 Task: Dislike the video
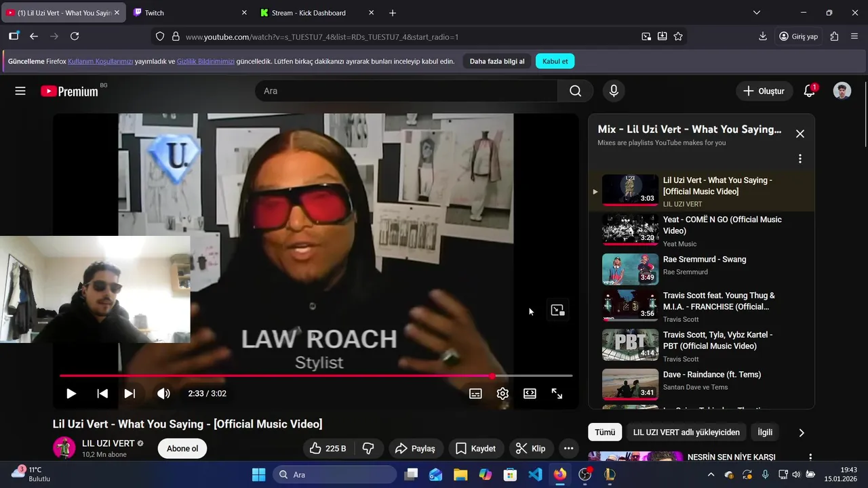pyautogui.click(x=368, y=449)
